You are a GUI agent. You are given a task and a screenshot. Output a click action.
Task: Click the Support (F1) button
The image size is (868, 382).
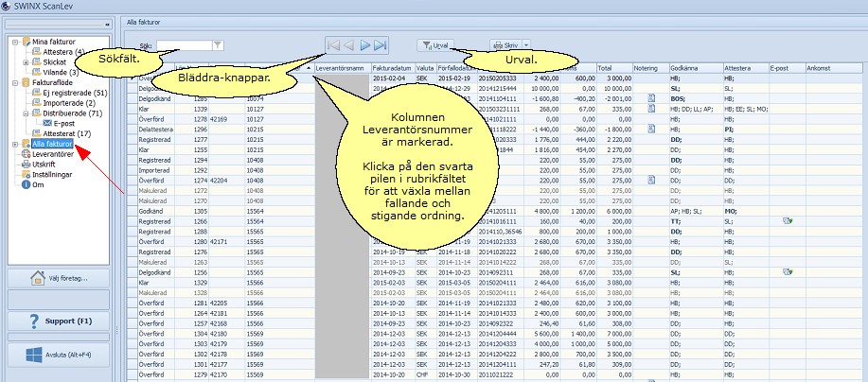click(x=59, y=321)
